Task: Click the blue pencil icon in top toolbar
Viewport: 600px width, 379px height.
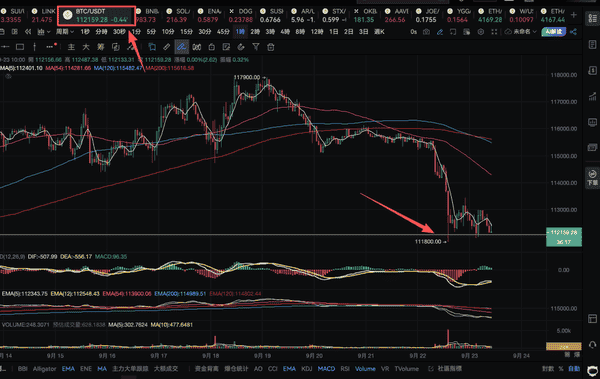Action: click(440, 32)
